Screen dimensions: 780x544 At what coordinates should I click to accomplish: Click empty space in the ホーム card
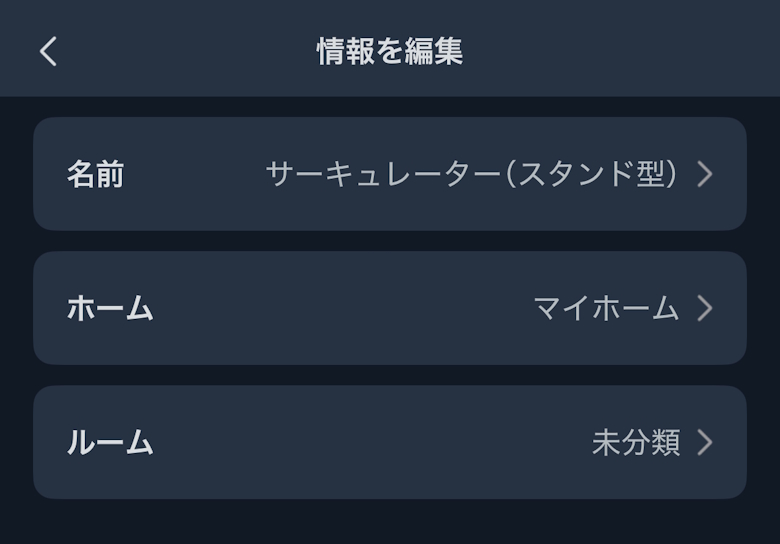click(340, 308)
